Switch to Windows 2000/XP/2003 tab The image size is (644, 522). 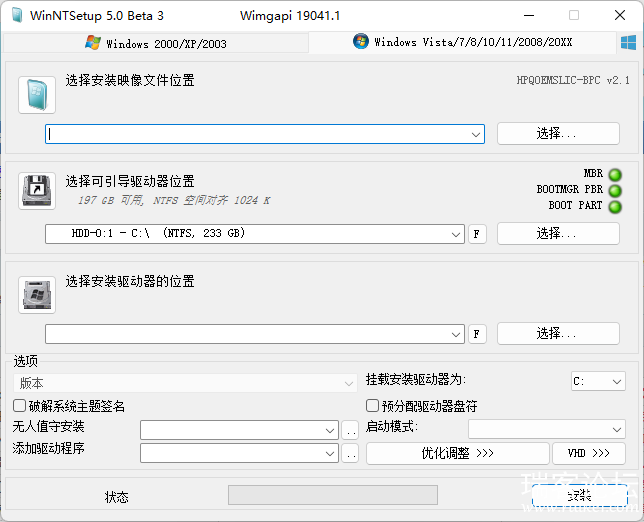[156, 43]
